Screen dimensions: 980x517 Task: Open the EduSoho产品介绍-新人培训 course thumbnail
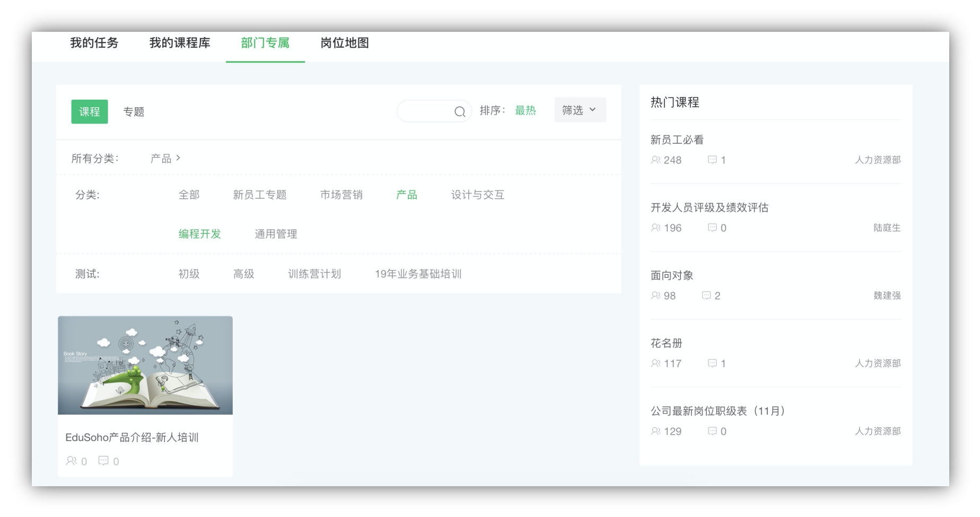point(145,365)
